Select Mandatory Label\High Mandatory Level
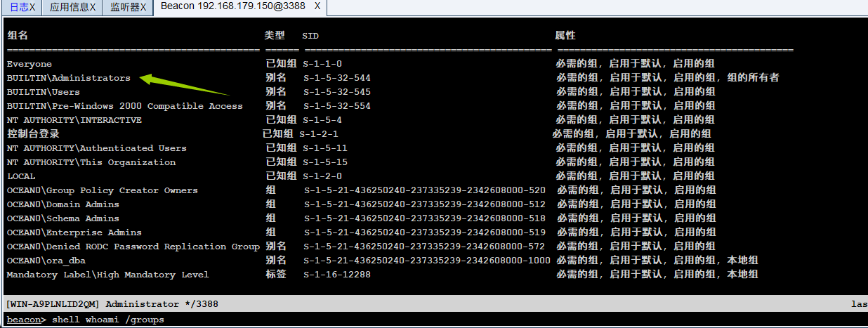 click(108, 275)
